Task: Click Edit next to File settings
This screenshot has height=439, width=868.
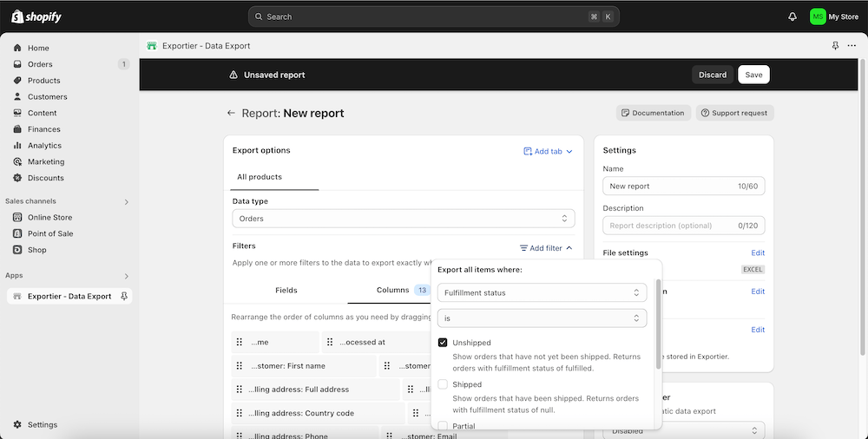Action: point(758,253)
